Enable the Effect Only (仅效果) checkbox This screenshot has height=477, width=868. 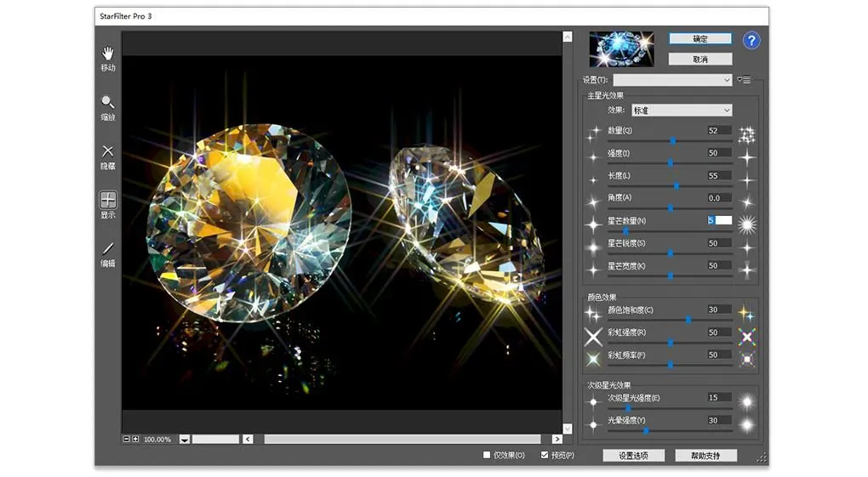(487, 455)
